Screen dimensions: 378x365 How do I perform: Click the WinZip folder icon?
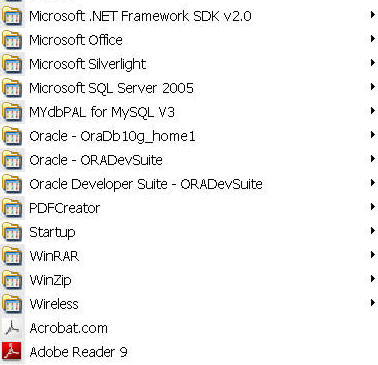pos(12,280)
